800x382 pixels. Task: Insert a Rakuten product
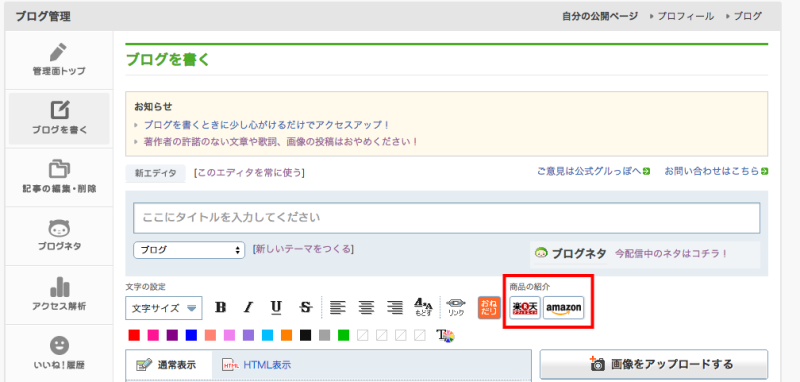[x=525, y=308]
